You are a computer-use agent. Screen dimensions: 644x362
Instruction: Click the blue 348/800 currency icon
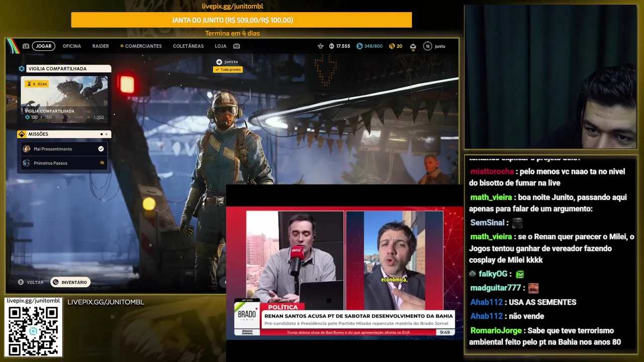359,46
